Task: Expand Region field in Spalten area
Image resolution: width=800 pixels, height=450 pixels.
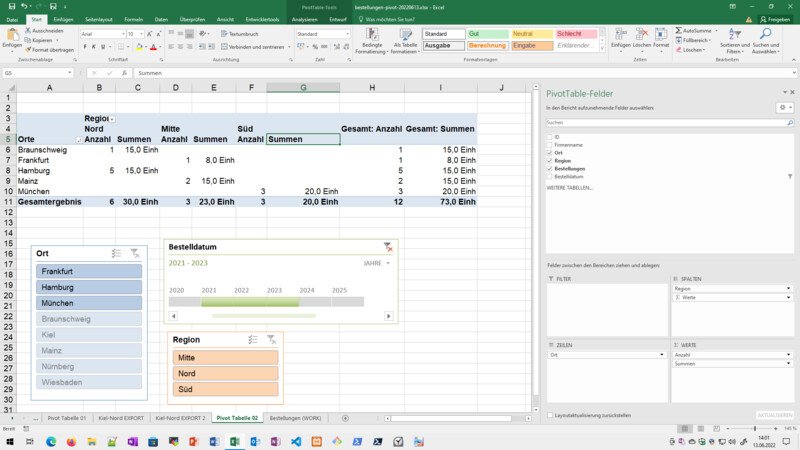Action: (788, 289)
